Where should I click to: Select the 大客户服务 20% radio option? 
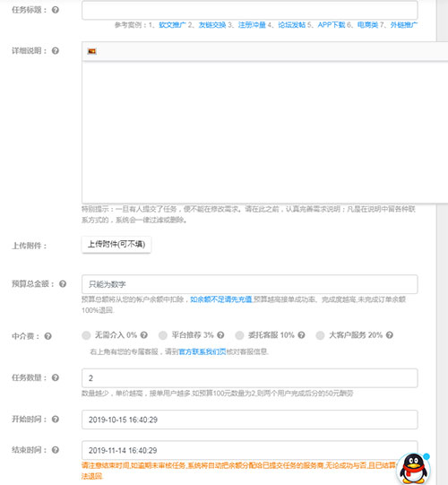(320, 335)
